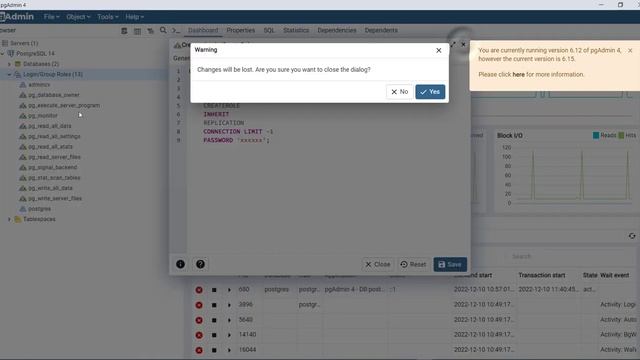Open the 'here' link for version info

(x=518, y=74)
